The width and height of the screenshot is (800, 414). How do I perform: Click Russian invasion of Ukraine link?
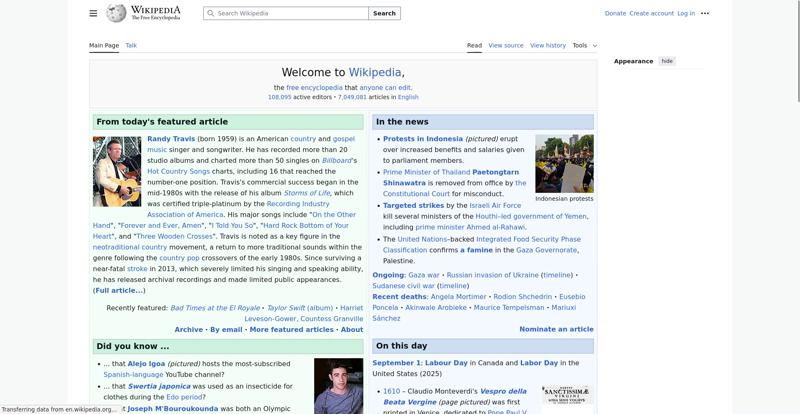pos(492,275)
